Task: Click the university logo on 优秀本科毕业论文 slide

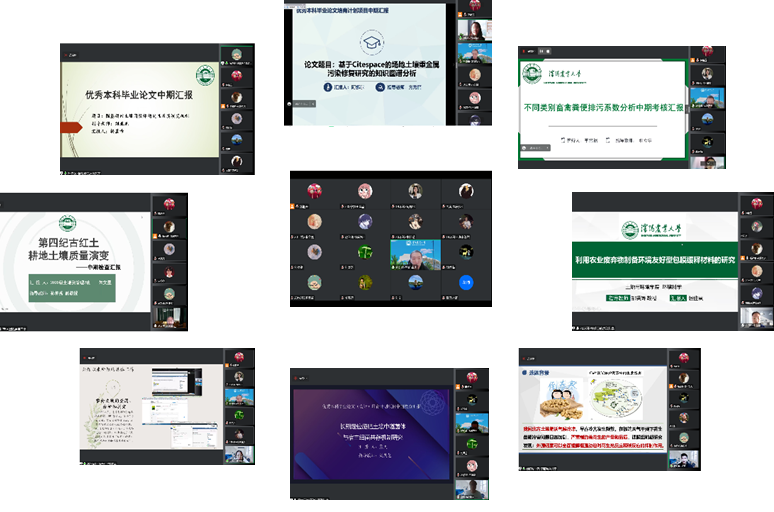Action: [204, 75]
